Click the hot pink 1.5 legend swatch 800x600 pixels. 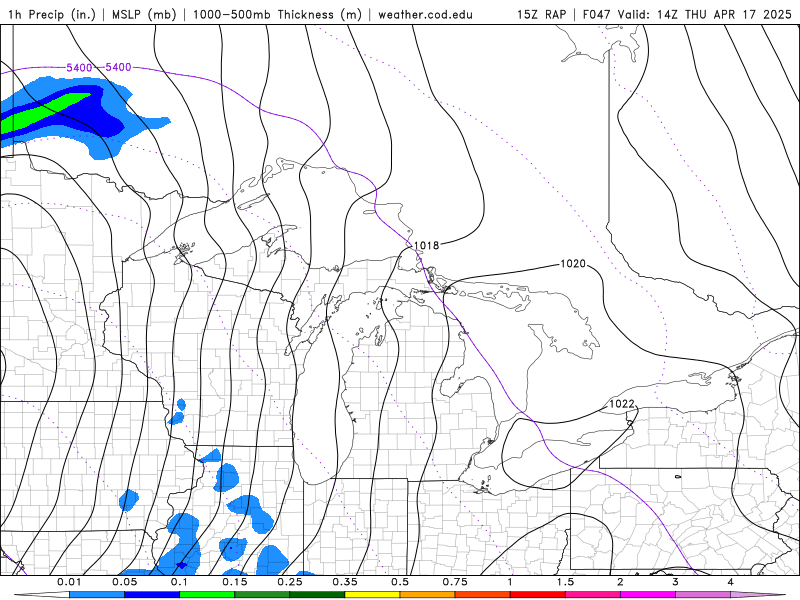593,595
